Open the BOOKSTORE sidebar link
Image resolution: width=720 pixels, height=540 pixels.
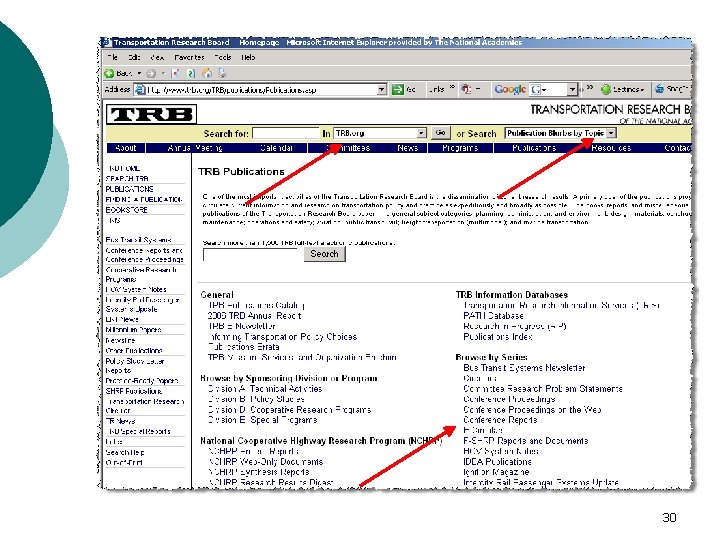127,210
